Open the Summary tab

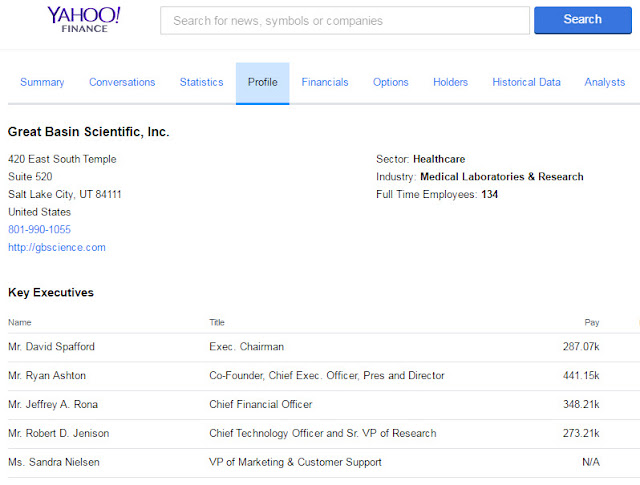(x=42, y=82)
